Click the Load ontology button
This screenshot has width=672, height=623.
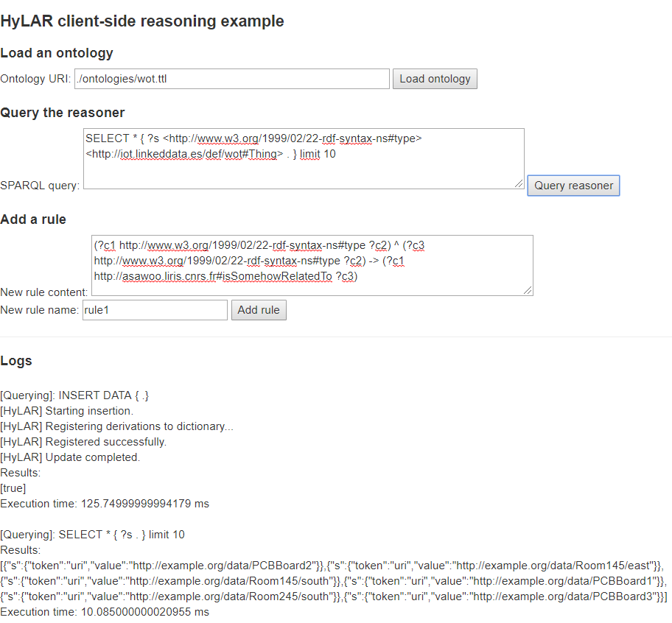pos(435,79)
